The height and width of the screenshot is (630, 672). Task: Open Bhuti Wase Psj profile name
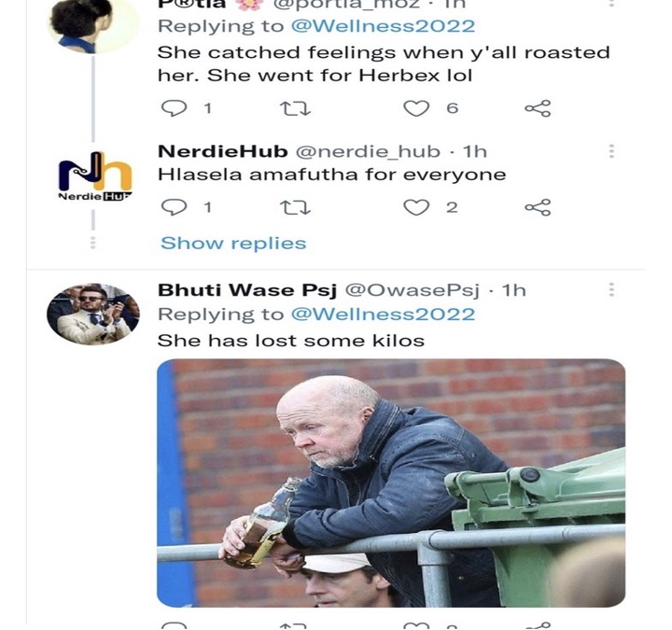[x=247, y=290]
